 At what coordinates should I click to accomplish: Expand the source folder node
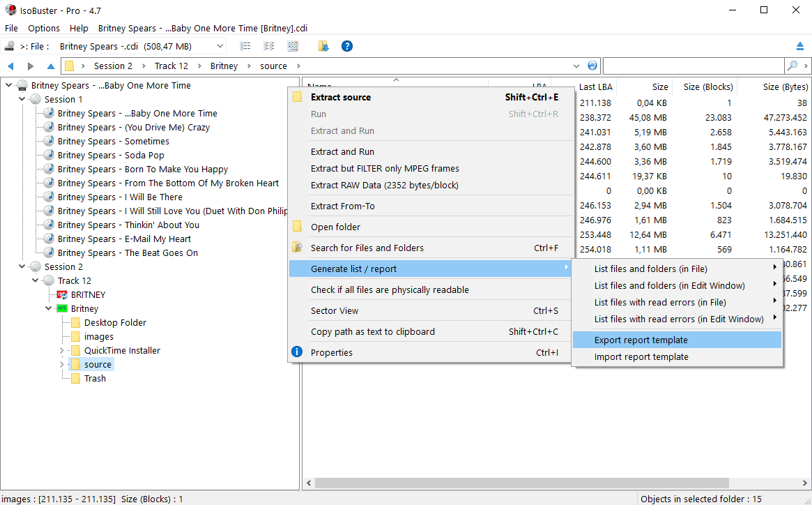coord(61,365)
